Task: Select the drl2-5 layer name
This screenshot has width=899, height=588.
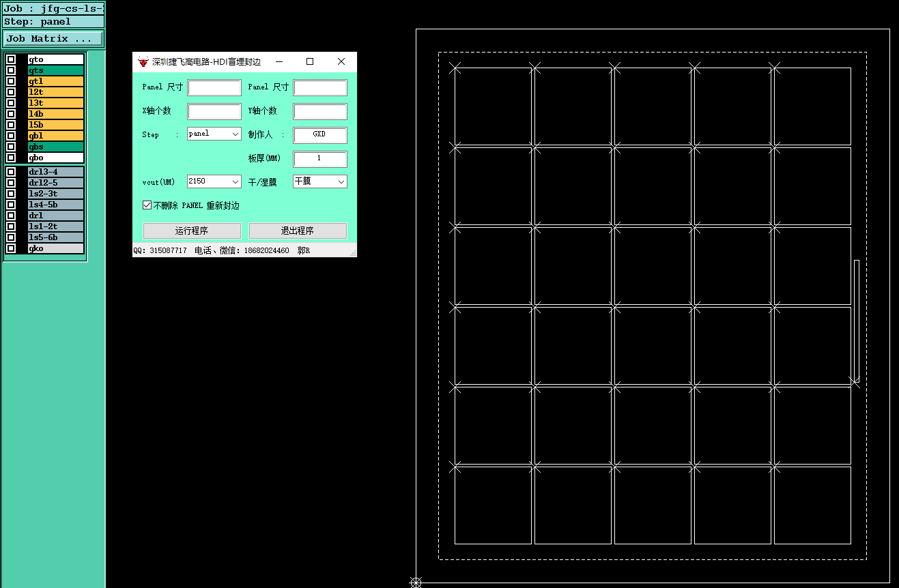Action: pos(56,183)
